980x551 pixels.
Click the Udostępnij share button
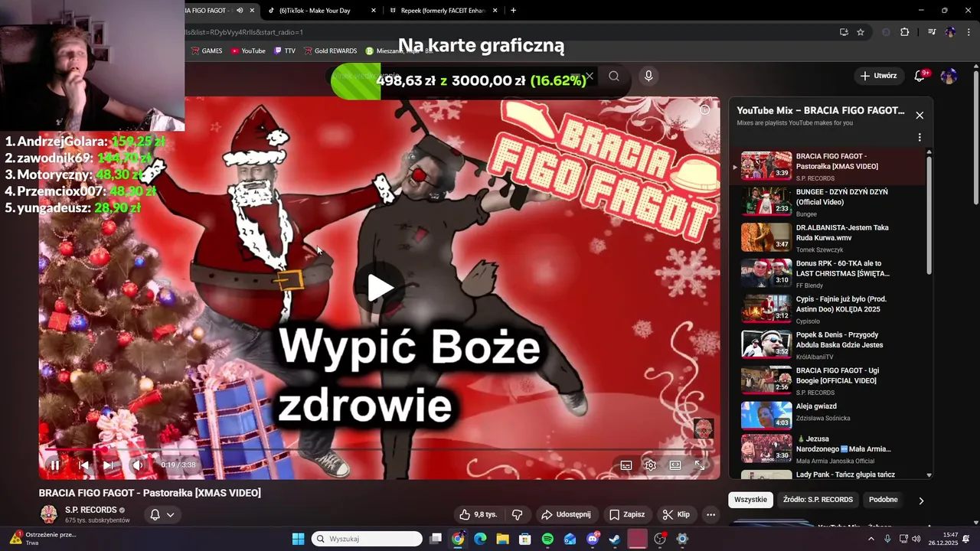pos(566,514)
